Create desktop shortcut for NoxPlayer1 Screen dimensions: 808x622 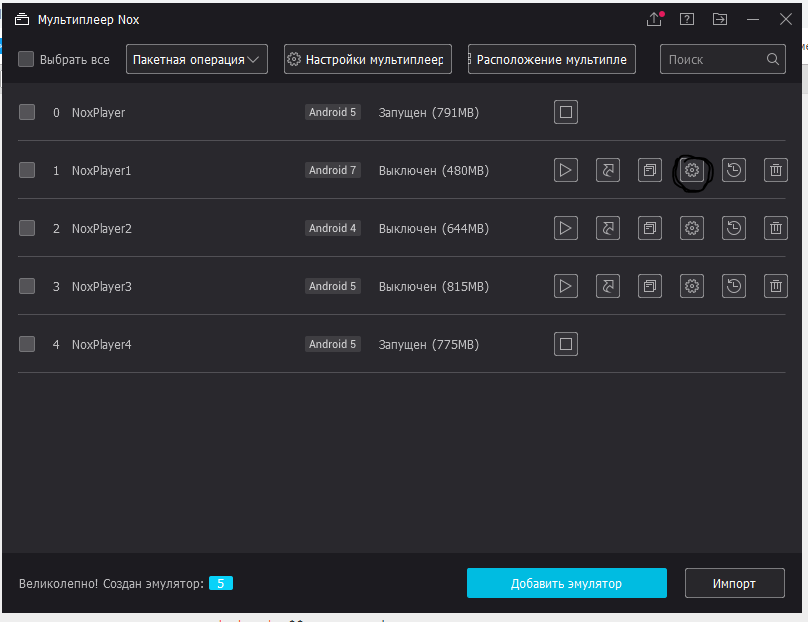[x=608, y=170]
